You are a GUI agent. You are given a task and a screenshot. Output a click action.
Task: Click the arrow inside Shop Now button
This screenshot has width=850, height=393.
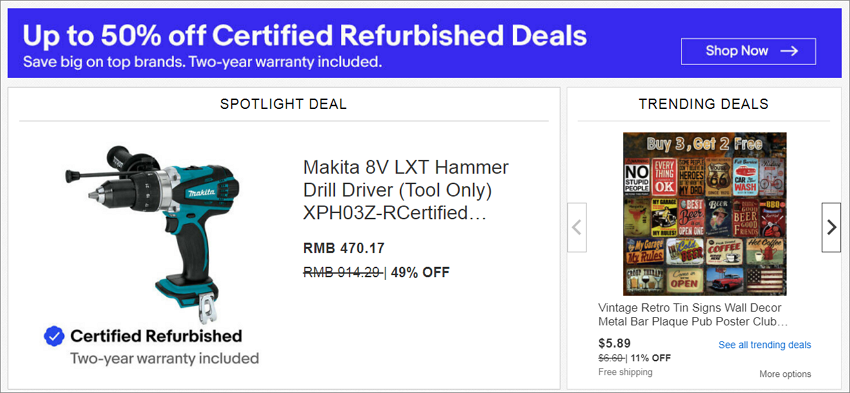789,51
